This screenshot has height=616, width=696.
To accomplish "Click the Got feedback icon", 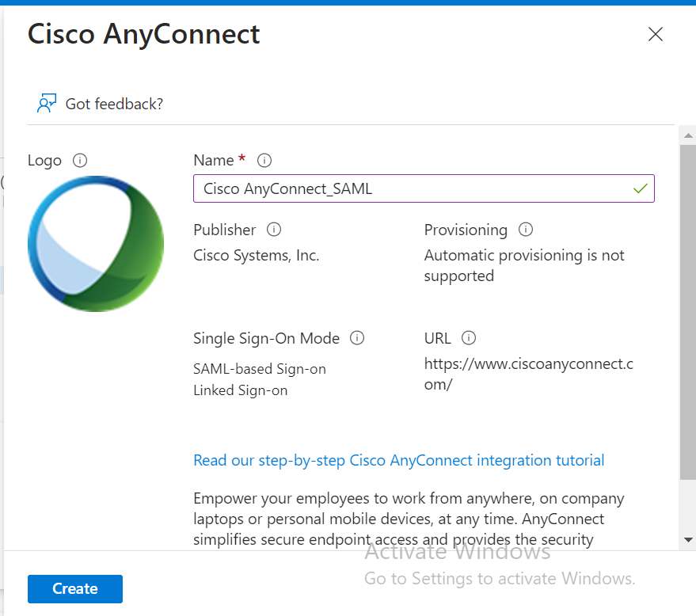I will tap(47, 104).
